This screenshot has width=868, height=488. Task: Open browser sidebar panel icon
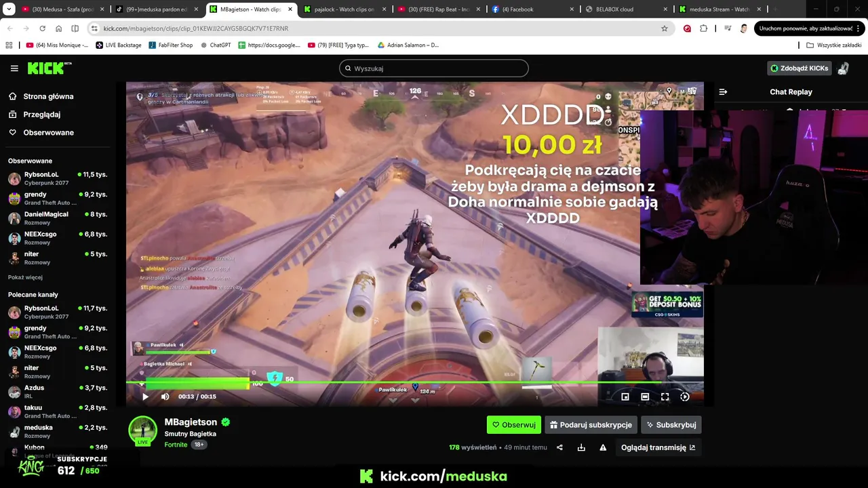coord(75,28)
